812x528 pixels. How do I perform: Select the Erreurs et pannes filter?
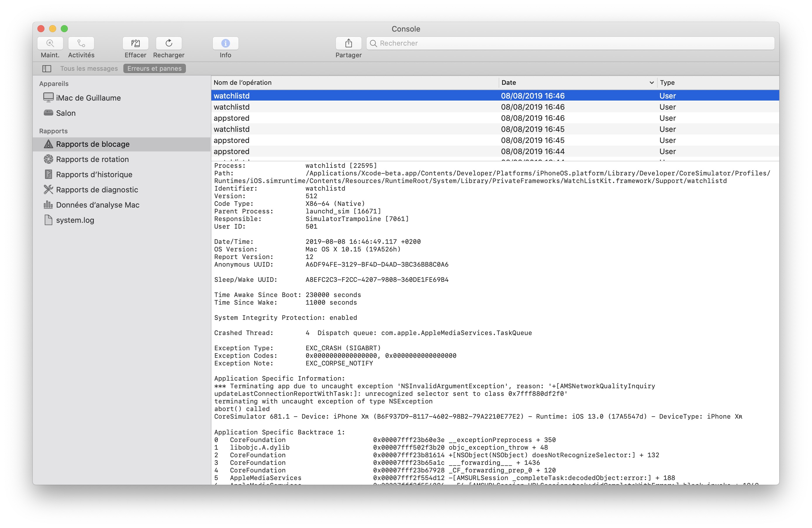click(x=155, y=69)
